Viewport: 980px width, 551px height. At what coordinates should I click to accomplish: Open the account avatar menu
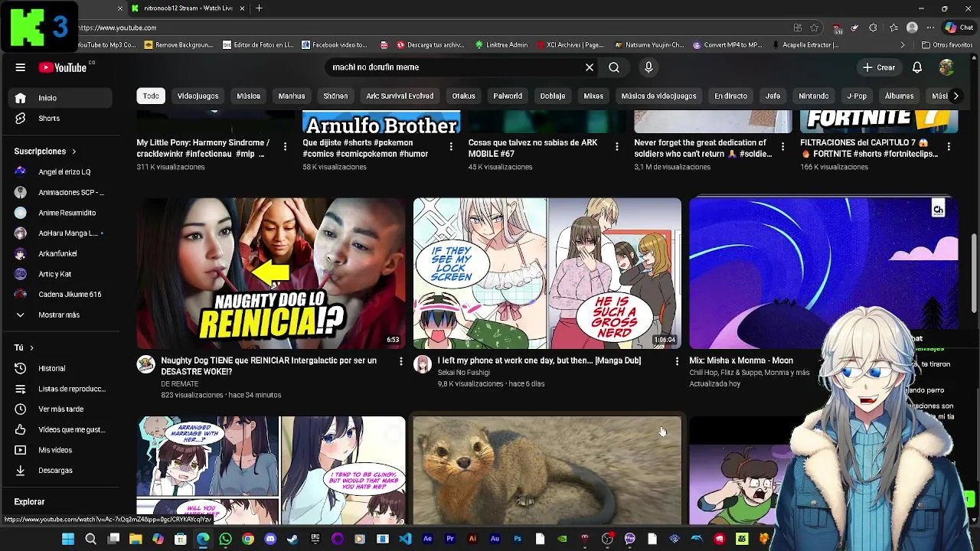946,67
